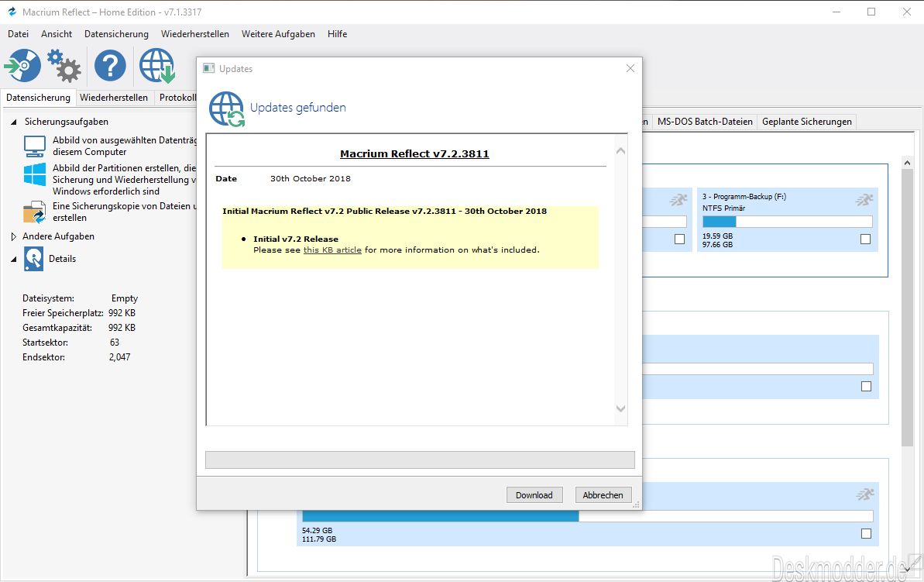Click the Details disk icon
This screenshot has height=582, width=924.
pos(33,259)
